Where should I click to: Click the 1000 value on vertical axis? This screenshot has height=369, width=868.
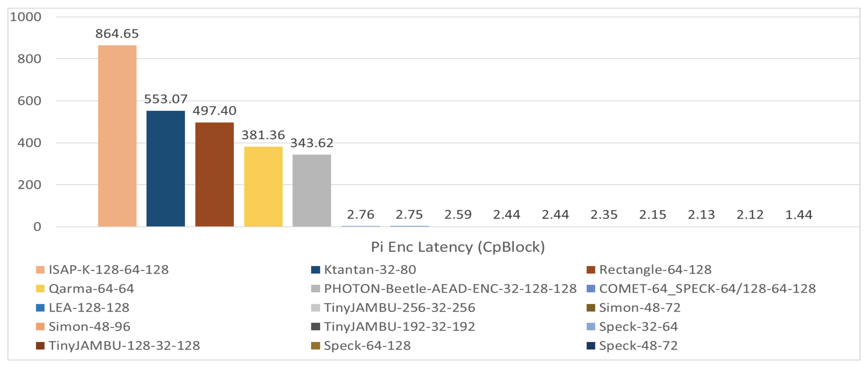[25, 17]
